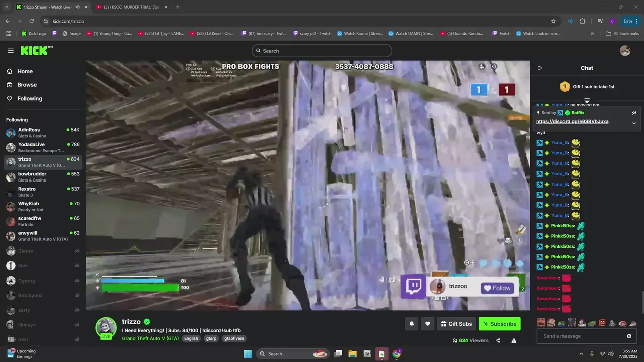The width and height of the screenshot is (644, 362).
Task: Show more bookmarks via double chevron
Action: pos(592,34)
